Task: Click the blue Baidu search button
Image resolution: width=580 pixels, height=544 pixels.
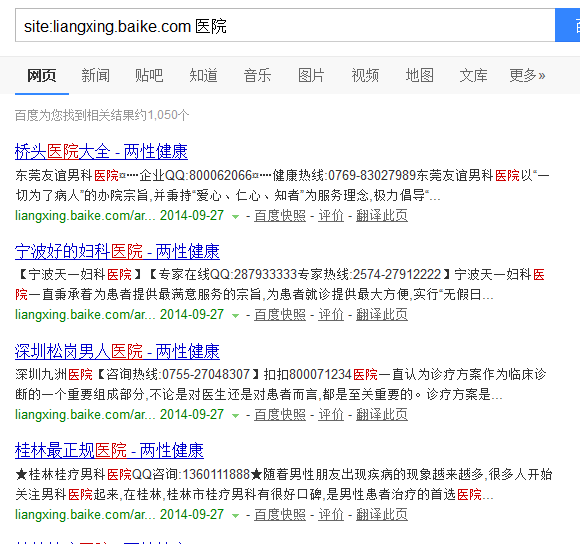Action: click(567, 26)
